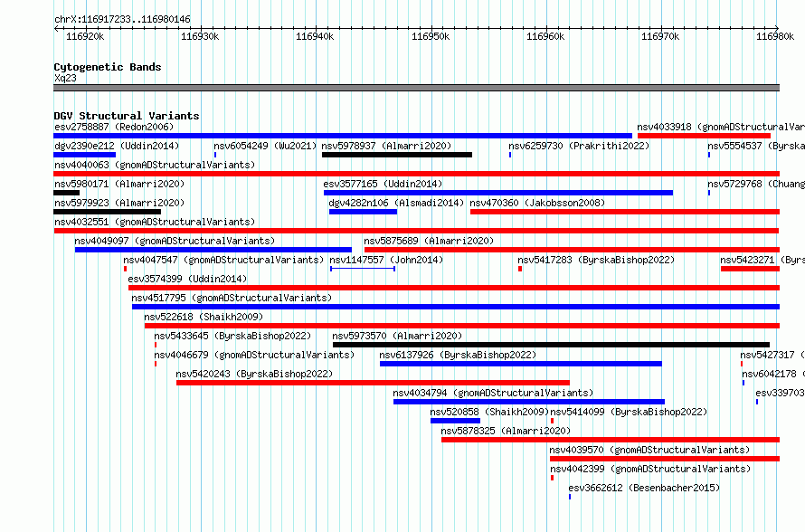Click the gray Xq23 cytogenetic band bar
Image resolution: width=805 pixels, height=532 pixels.
point(416,88)
